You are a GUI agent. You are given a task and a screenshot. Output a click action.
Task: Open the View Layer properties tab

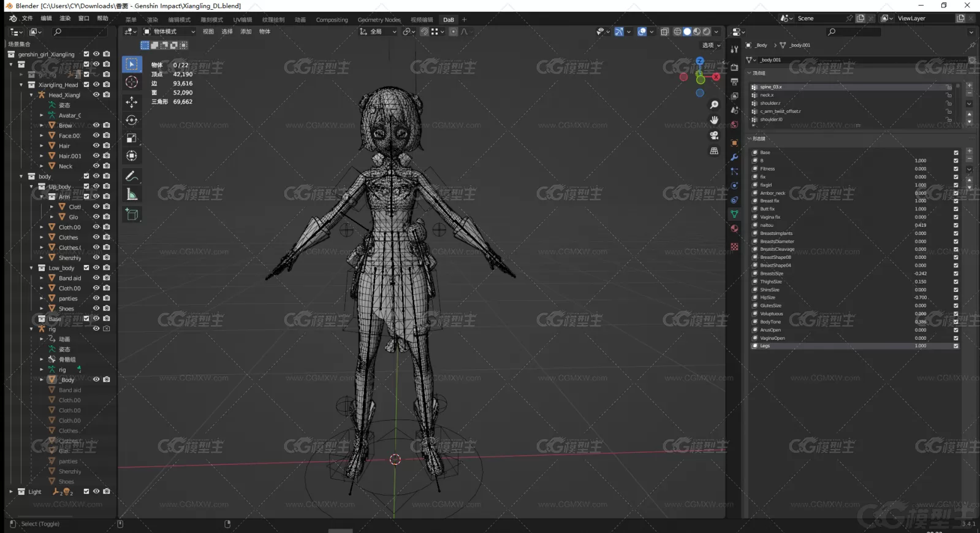pyautogui.click(x=734, y=96)
